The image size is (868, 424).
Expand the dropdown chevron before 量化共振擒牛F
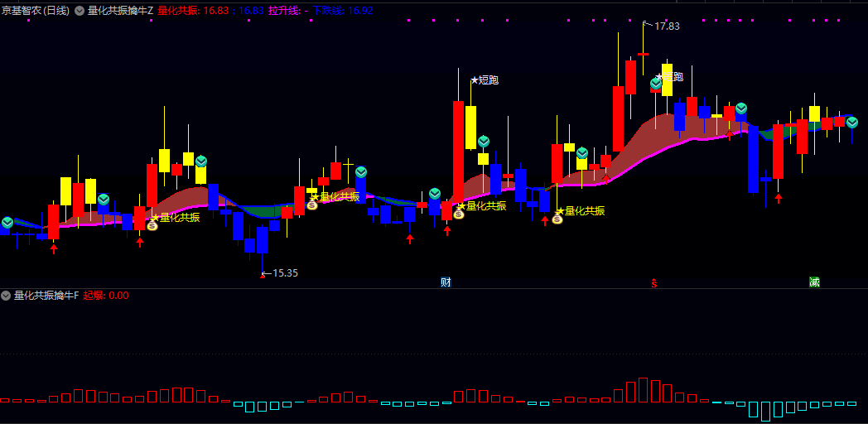6,296
